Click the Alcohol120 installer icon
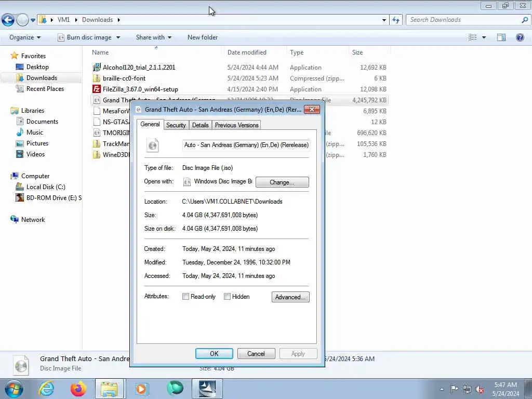The image size is (532, 399). 97,67
